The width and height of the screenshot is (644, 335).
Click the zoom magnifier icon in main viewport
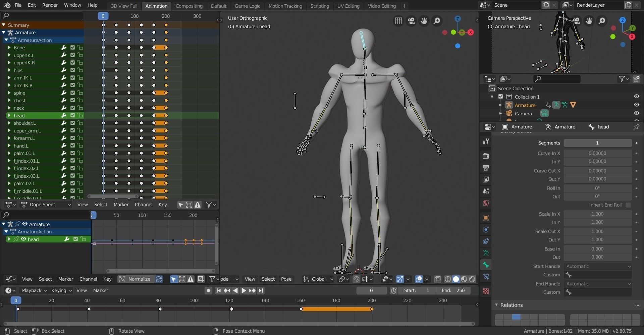[437, 21]
